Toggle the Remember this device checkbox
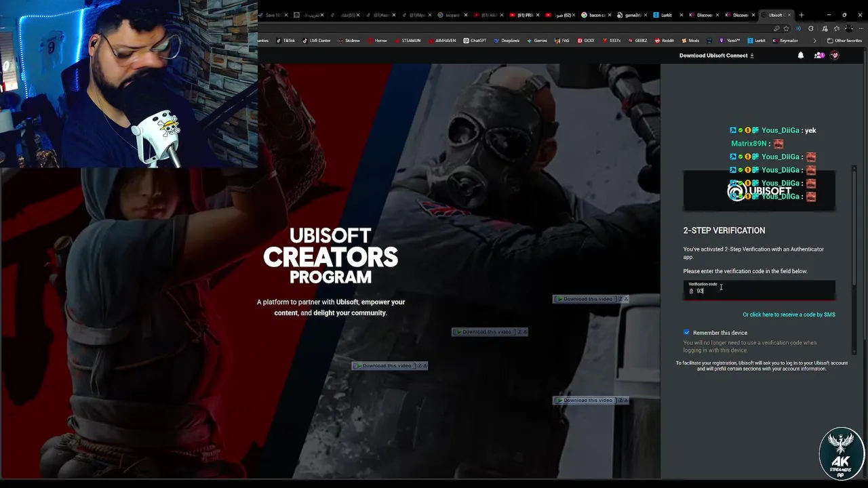The image size is (868, 488). (x=686, y=332)
